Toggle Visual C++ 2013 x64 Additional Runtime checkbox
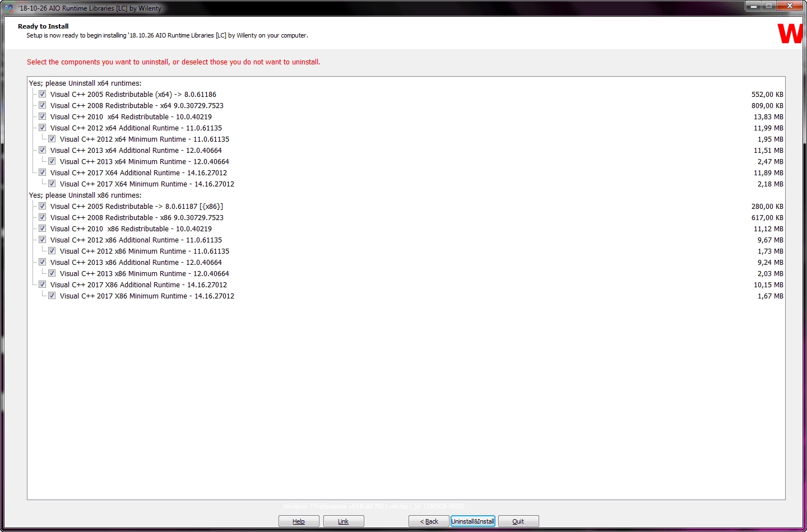Viewport: 807px width, 532px height. click(43, 150)
